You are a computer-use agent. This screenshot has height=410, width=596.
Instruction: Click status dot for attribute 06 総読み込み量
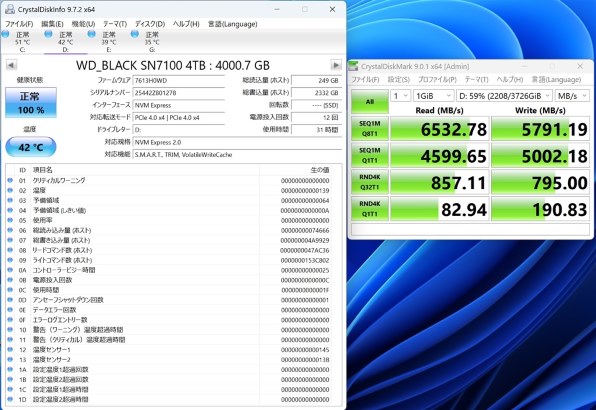click(x=10, y=230)
